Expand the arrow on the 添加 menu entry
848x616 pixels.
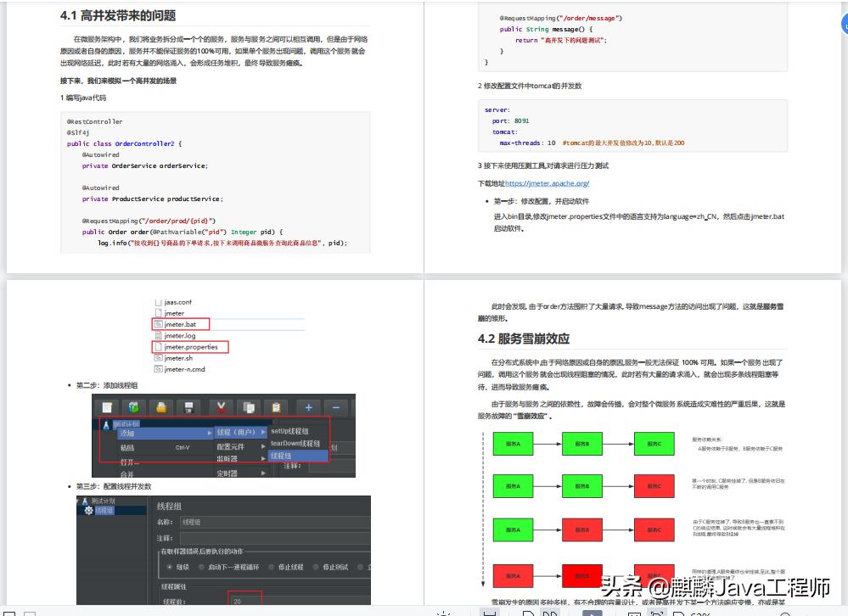[210, 433]
